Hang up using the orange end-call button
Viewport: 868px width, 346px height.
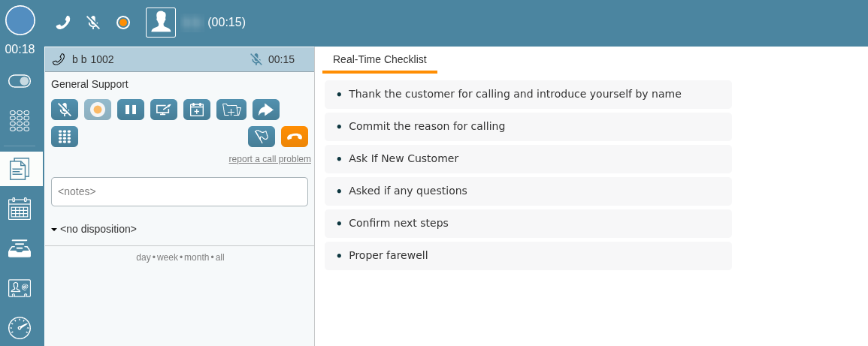(295, 137)
